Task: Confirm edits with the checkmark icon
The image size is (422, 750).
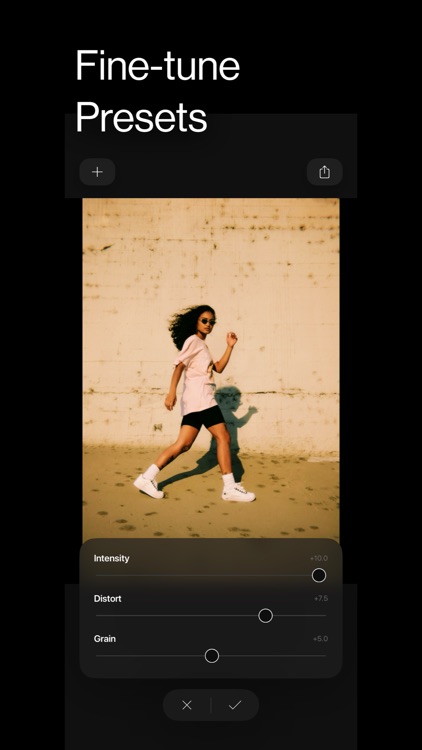Action: tap(235, 705)
